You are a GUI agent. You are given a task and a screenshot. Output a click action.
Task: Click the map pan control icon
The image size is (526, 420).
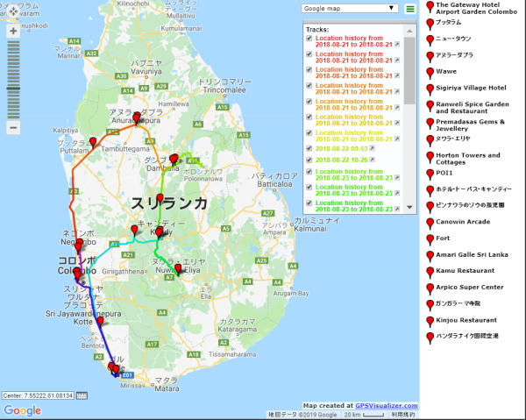point(13,11)
